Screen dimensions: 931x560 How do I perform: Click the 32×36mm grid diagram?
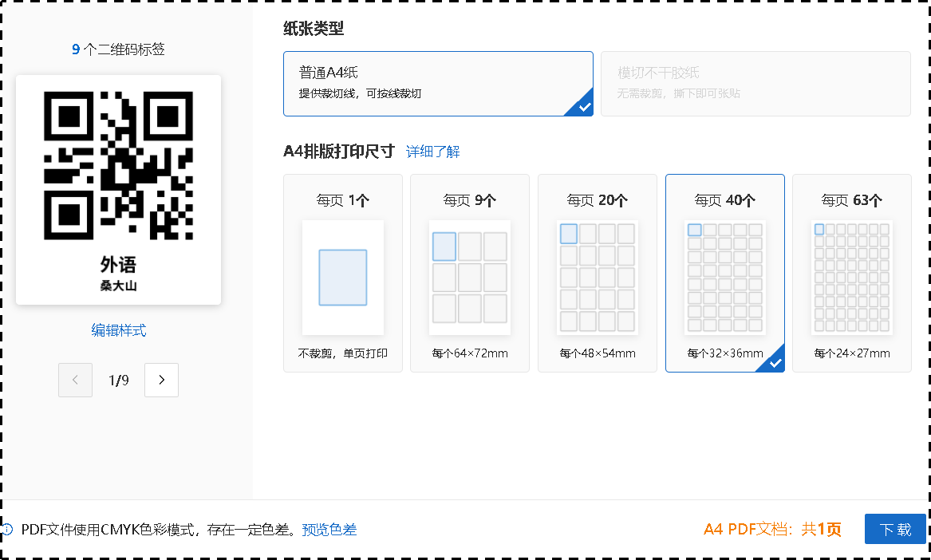[x=725, y=278]
